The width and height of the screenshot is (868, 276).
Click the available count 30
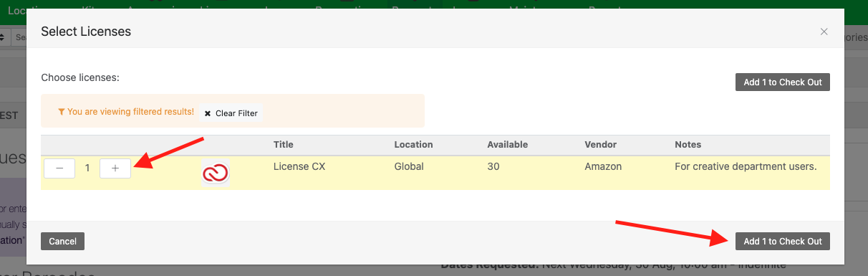tap(493, 166)
